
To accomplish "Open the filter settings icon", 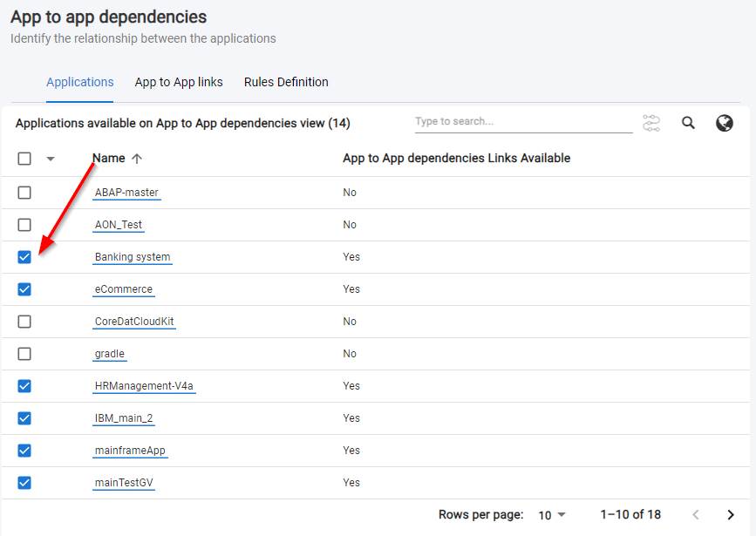I will click(x=651, y=123).
